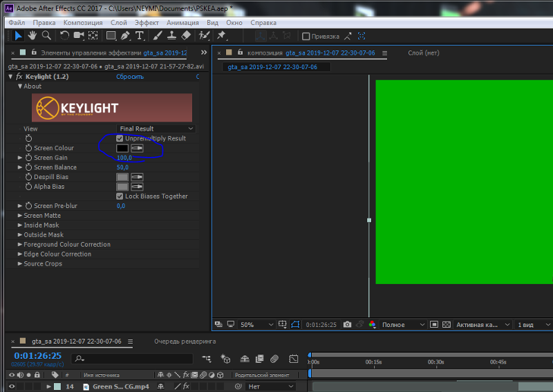This screenshot has height=392, width=553.
Task: Collapse the Keylight (1.2) effect
Action: (x=10, y=77)
